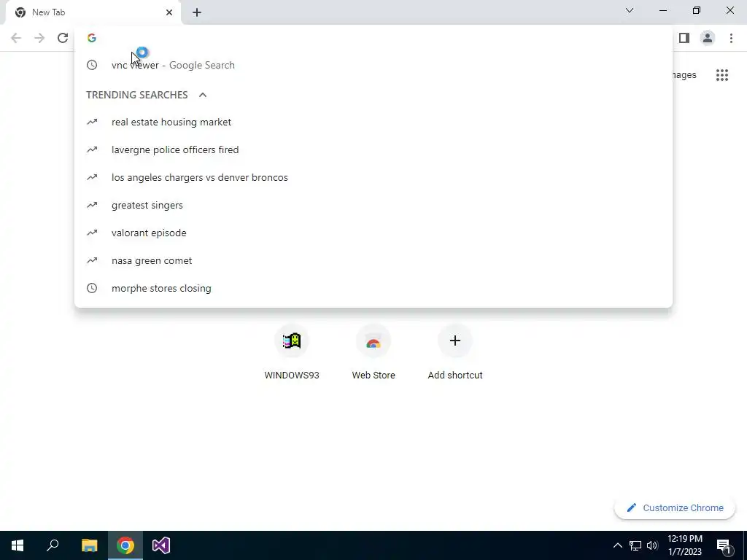Open the WINDOWS93 shortcut
This screenshot has height=560, width=747.
click(x=292, y=353)
